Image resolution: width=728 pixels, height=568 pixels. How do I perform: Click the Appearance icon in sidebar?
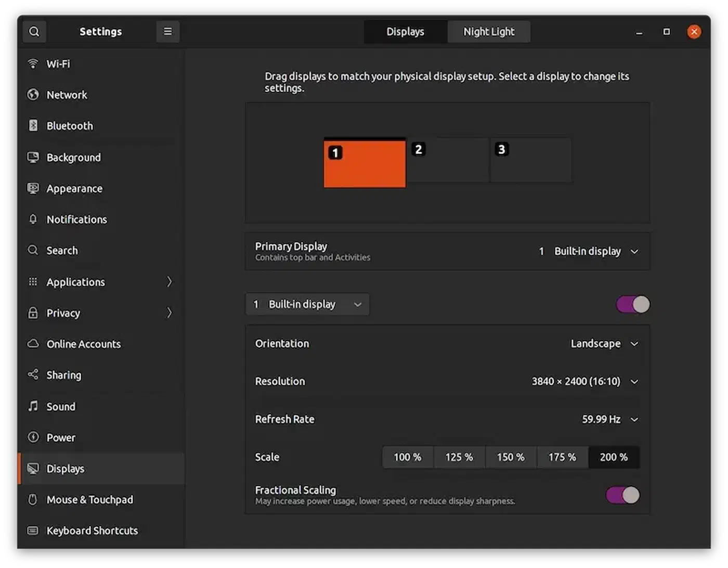coord(33,188)
